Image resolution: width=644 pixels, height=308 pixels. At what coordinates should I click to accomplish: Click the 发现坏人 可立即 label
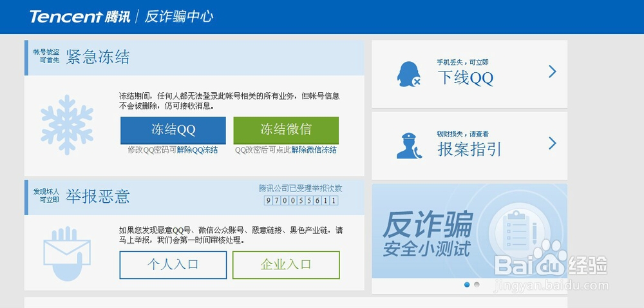click(x=46, y=196)
